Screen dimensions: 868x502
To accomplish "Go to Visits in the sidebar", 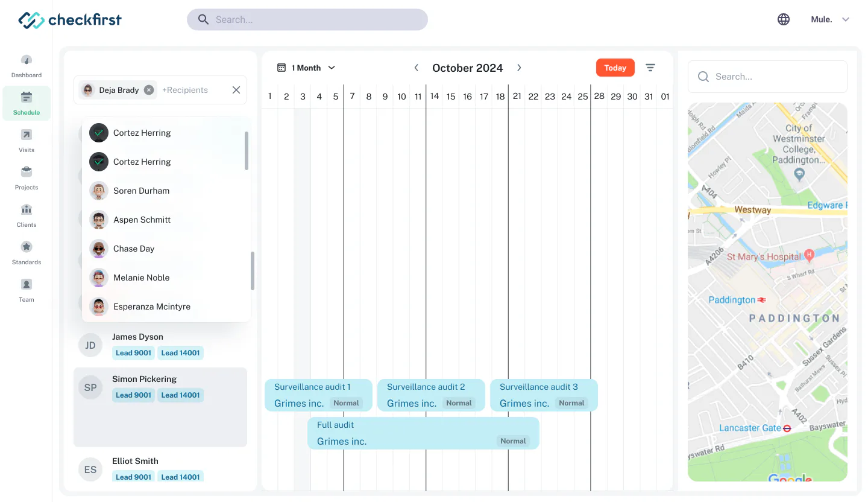I will point(27,141).
